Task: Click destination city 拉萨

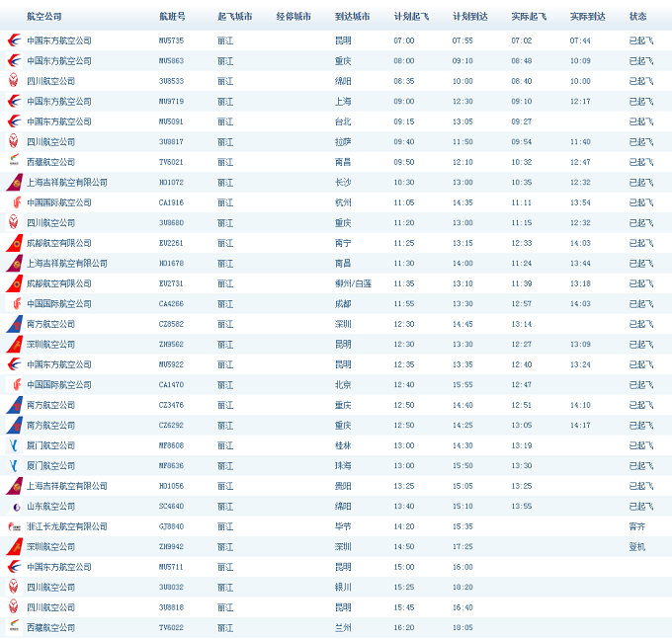Action: point(343,142)
